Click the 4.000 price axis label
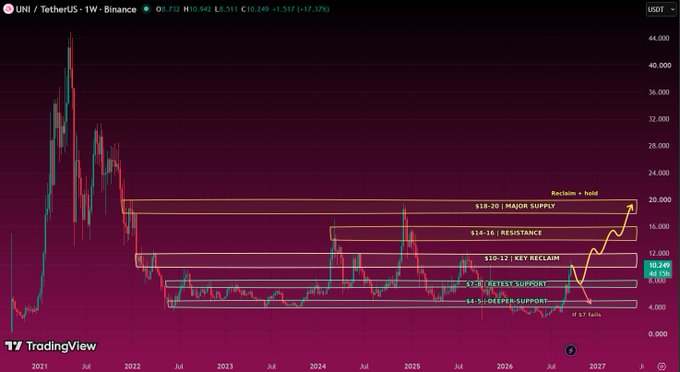This screenshot has width=680, height=372. point(658,307)
